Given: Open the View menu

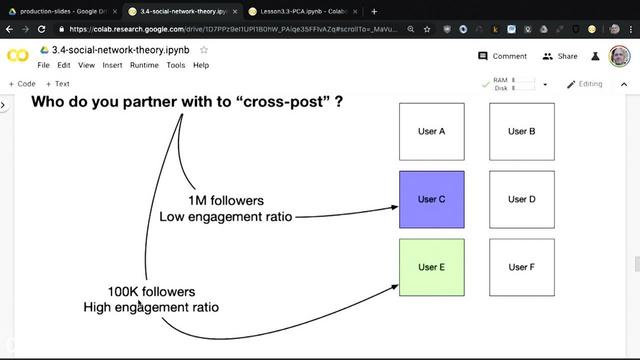Looking at the screenshot, I should pyautogui.click(x=87, y=65).
